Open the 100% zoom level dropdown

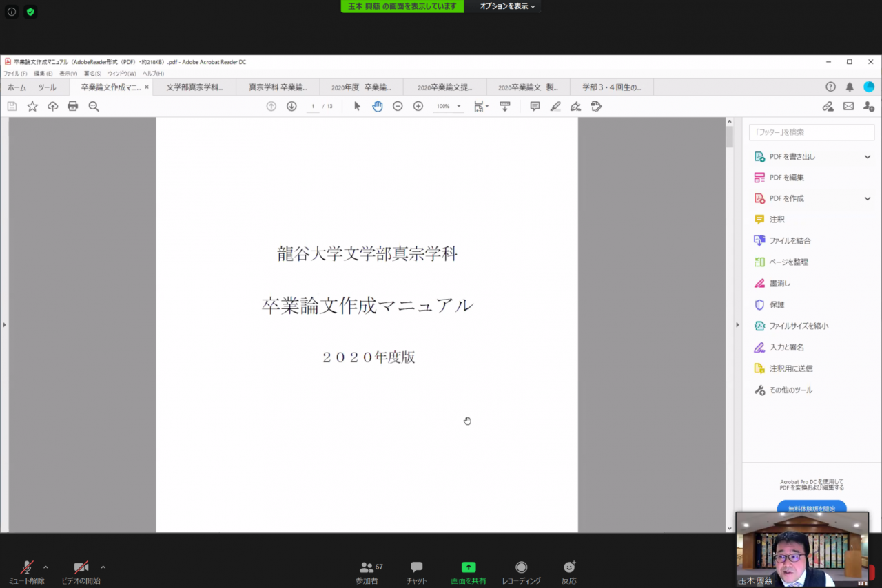[x=448, y=106]
